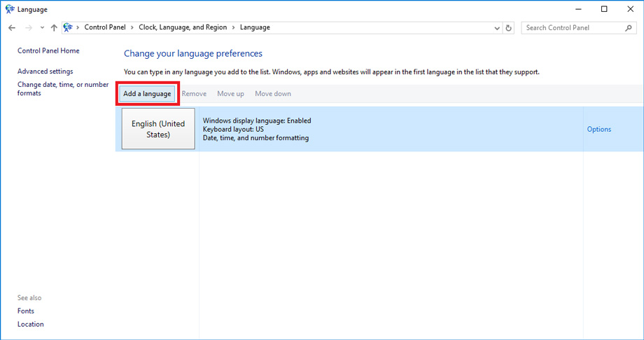Click the Language window title icon
The image size is (644, 340).
point(10,9)
